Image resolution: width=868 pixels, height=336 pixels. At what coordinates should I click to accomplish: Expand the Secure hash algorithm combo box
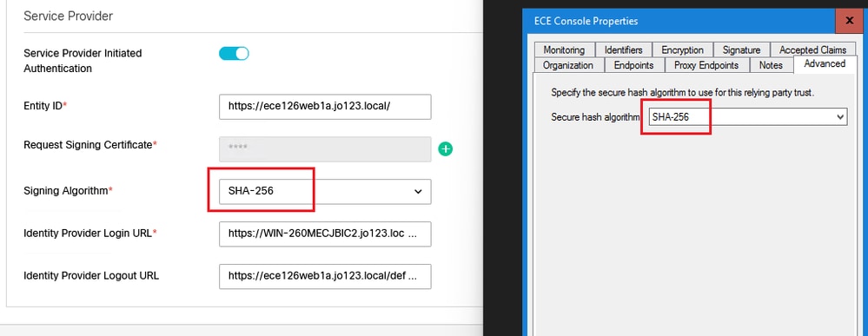pyautogui.click(x=748, y=117)
